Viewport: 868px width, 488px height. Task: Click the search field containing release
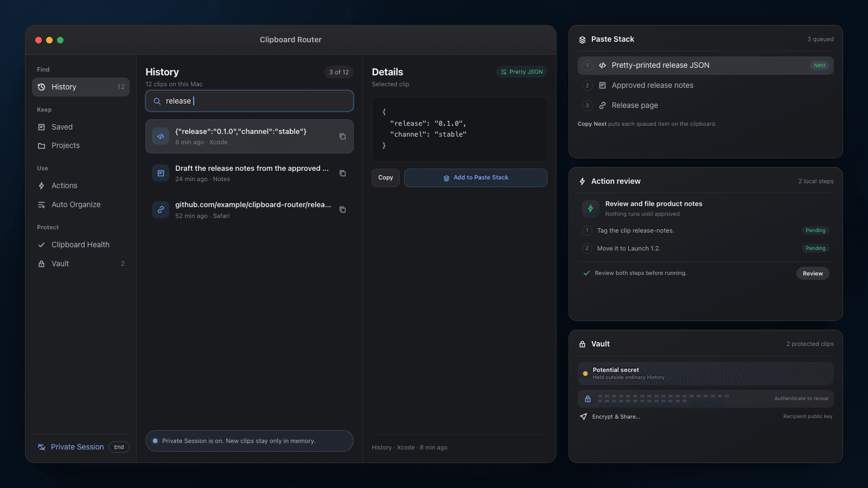250,101
